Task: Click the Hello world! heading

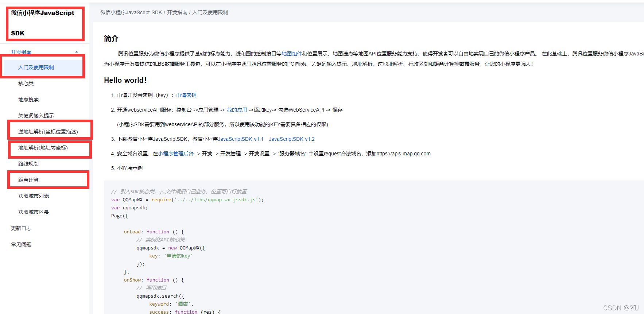Action: pos(125,80)
